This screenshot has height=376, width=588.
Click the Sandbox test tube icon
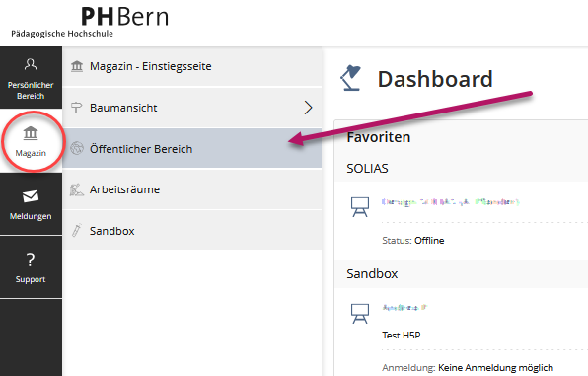(x=77, y=230)
